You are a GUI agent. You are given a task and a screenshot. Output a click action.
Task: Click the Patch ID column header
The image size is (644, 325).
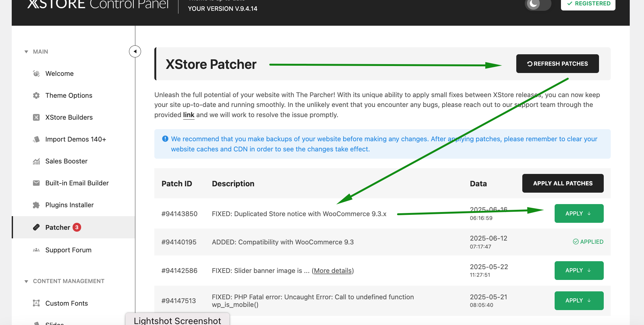coord(177,183)
